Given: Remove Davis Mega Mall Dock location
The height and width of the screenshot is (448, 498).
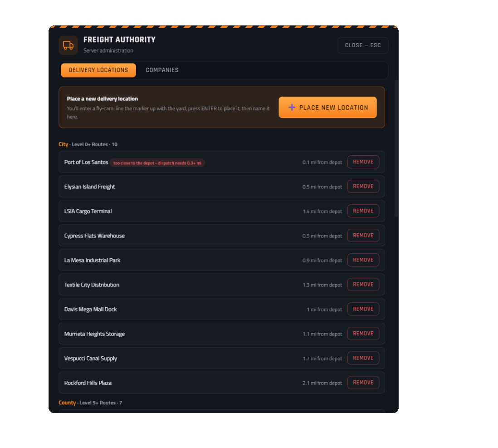Looking at the screenshot, I should click(363, 309).
